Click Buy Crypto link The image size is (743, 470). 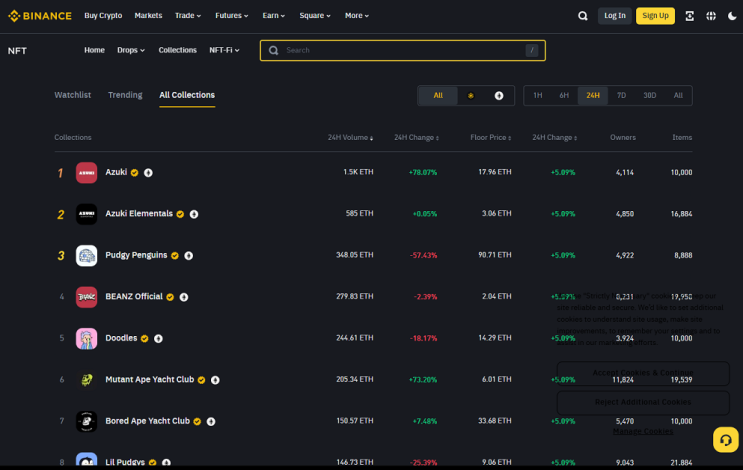[103, 16]
